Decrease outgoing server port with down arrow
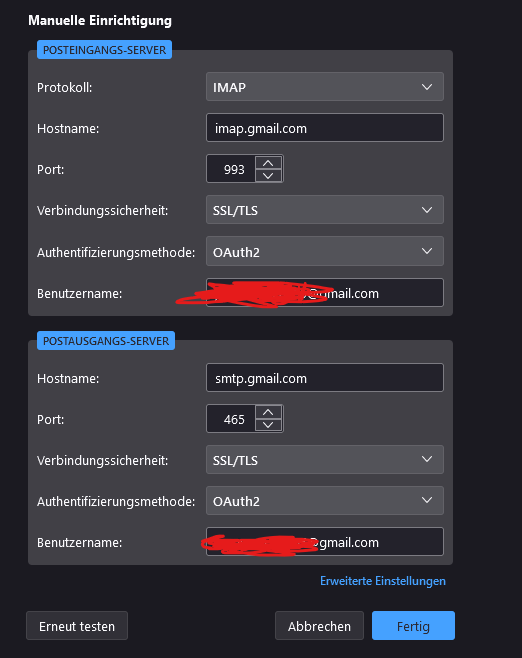522x658 pixels. 269,425
